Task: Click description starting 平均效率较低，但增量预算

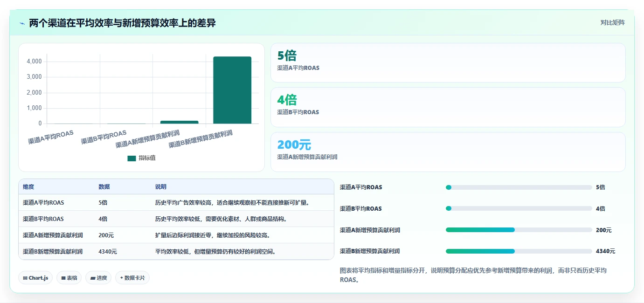Action: click(215, 251)
